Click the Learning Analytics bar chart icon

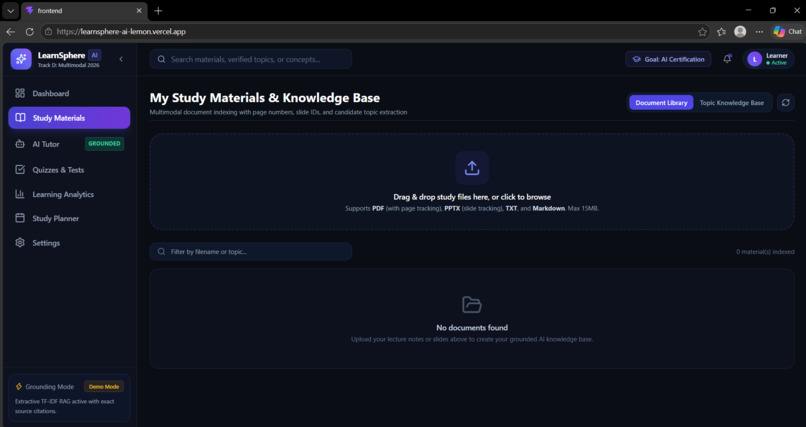tap(20, 194)
